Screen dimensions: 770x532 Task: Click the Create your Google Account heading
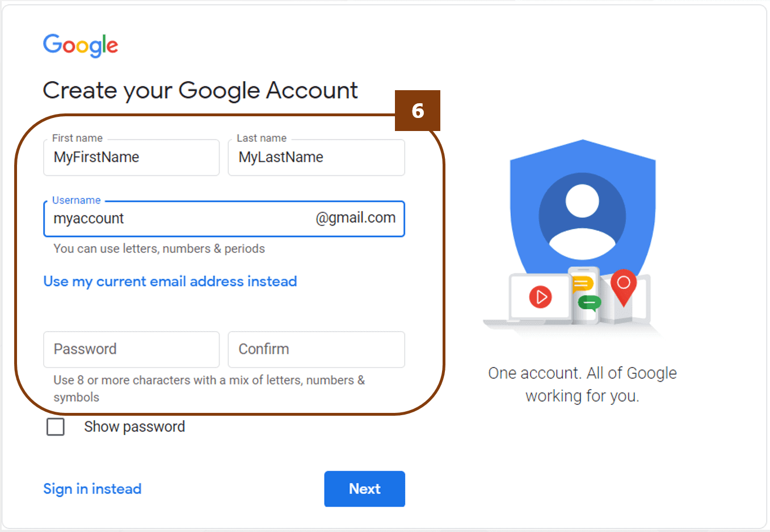tap(200, 91)
